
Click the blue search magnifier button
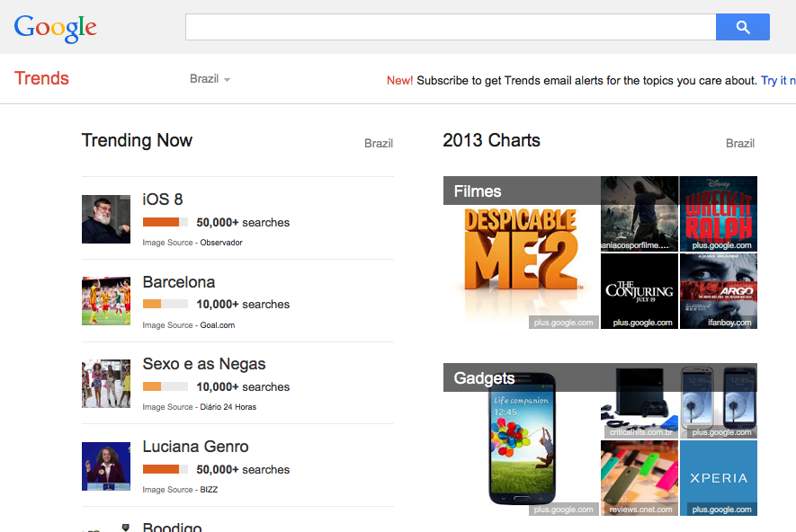[x=743, y=27]
